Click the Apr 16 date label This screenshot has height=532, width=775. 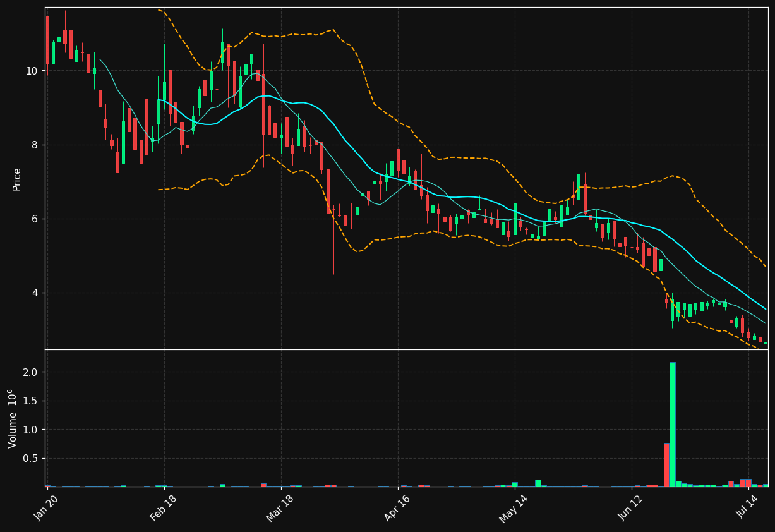(397, 507)
